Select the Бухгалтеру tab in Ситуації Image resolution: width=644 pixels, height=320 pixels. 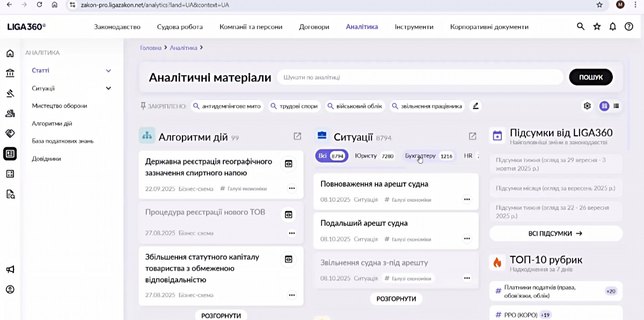click(420, 156)
